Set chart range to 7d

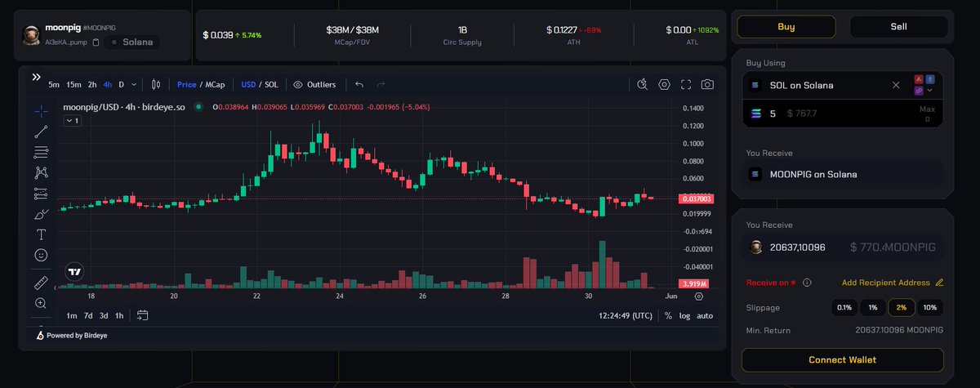pyautogui.click(x=88, y=315)
